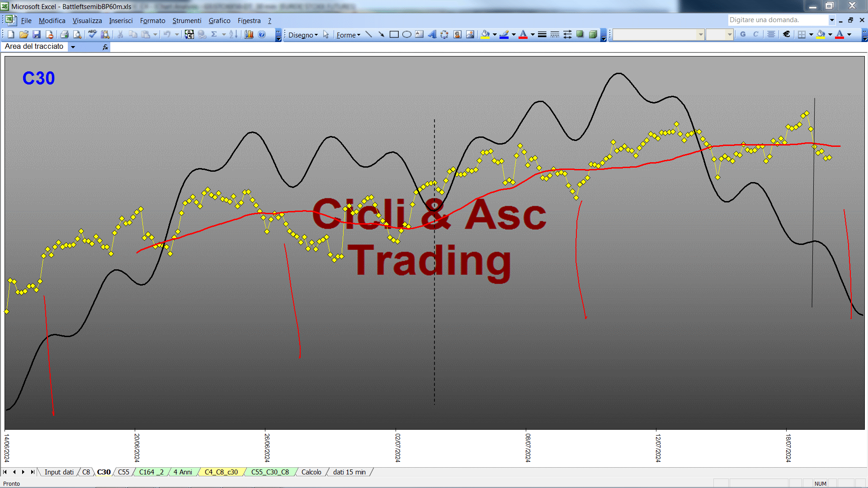
Task: Click the 'Digitare una domanda' help field
Action: tap(778, 20)
